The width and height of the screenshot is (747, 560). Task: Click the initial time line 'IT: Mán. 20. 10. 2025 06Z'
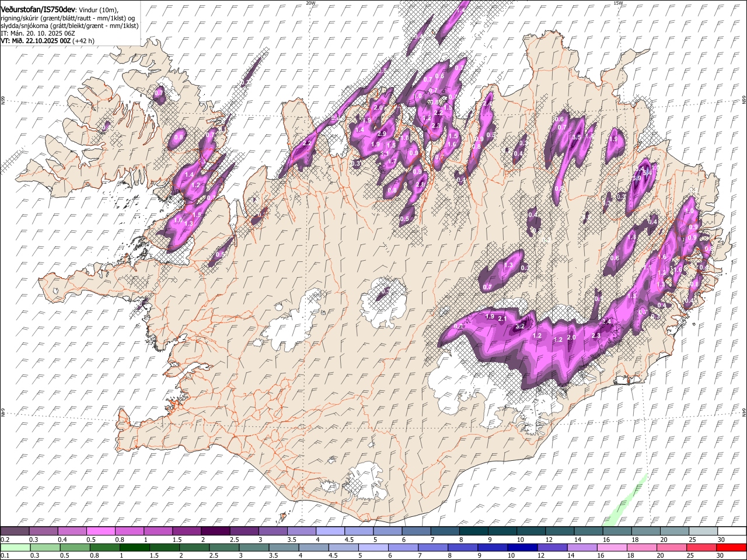point(37,33)
